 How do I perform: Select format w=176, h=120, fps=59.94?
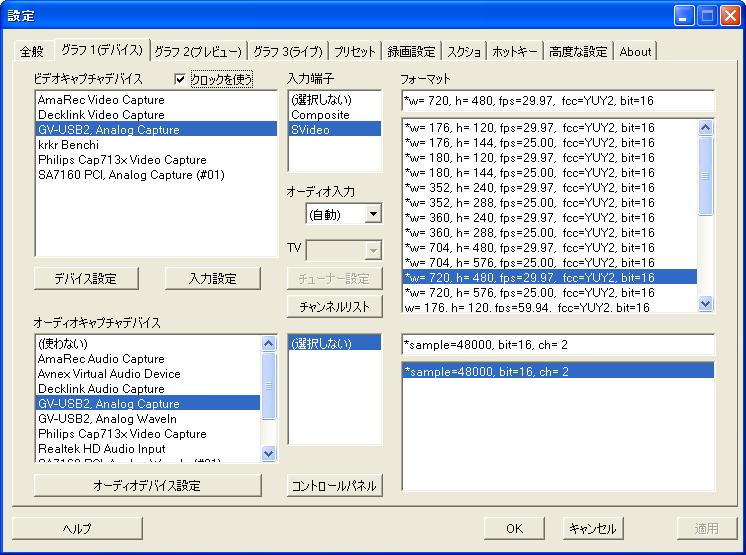pyautogui.click(x=550, y=307)
